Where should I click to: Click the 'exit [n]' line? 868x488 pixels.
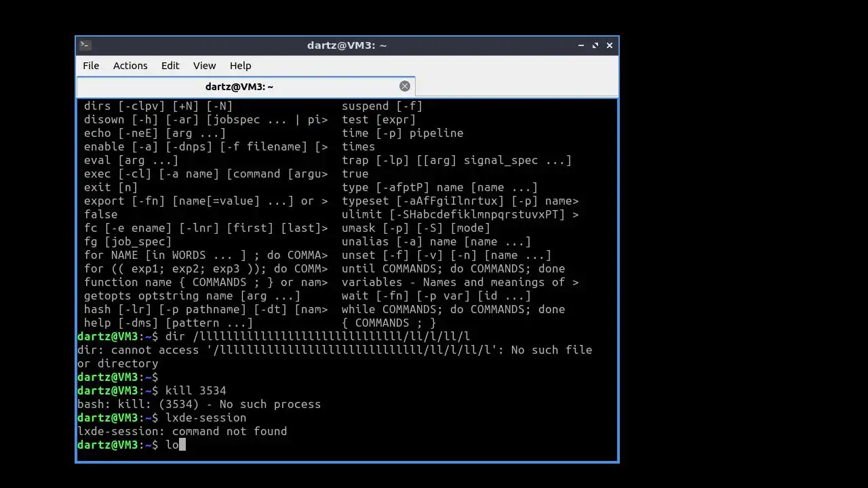click(x=111, y=187)
